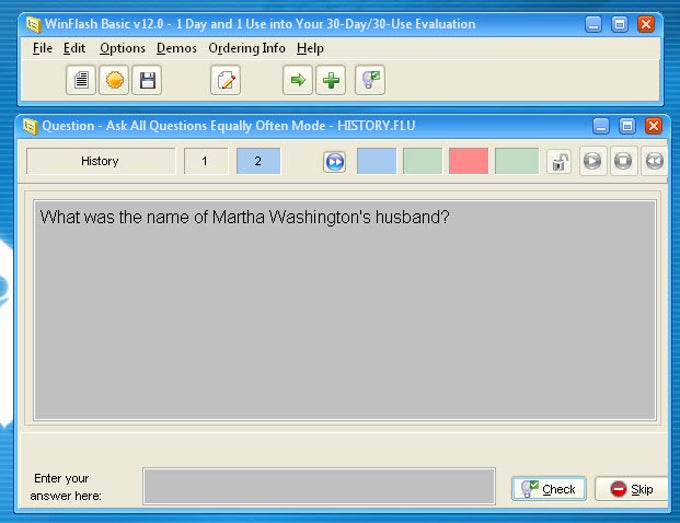The width and height of the screenshot is (680, 523).
Task: Click the orange sun toolbar icon
Action: pyautogui.click(x=114, y=80)
